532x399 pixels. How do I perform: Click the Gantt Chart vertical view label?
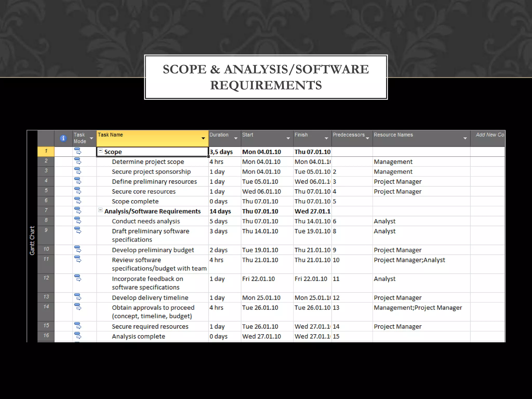click(x=32, y=241)
